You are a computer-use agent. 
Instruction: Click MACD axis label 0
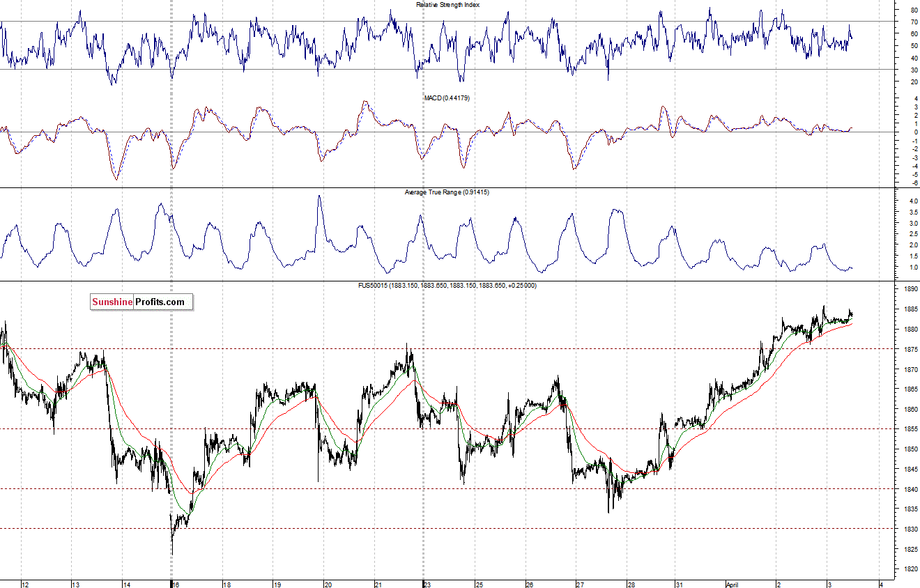pyautogui.click(x=914, y=132)
